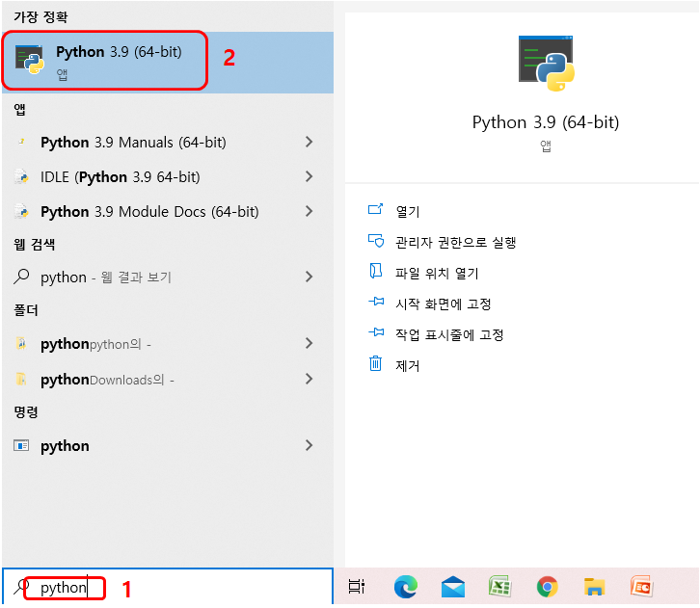Click the file location icon beside 파일 위치 열기

[375, 271]
